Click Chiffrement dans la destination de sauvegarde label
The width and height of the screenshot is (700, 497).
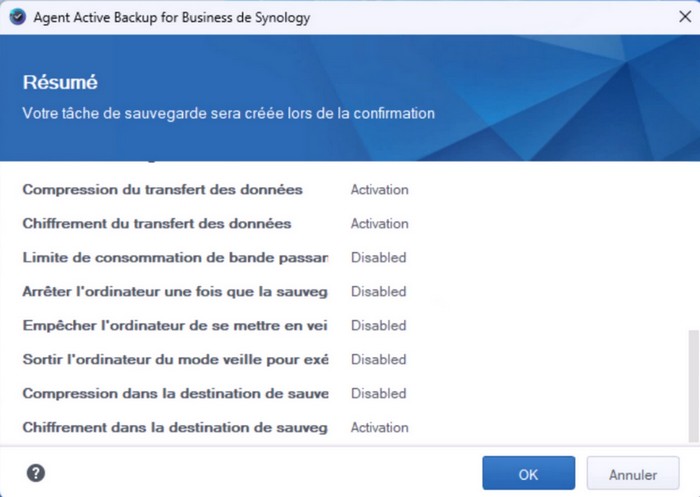click(175, 428)
